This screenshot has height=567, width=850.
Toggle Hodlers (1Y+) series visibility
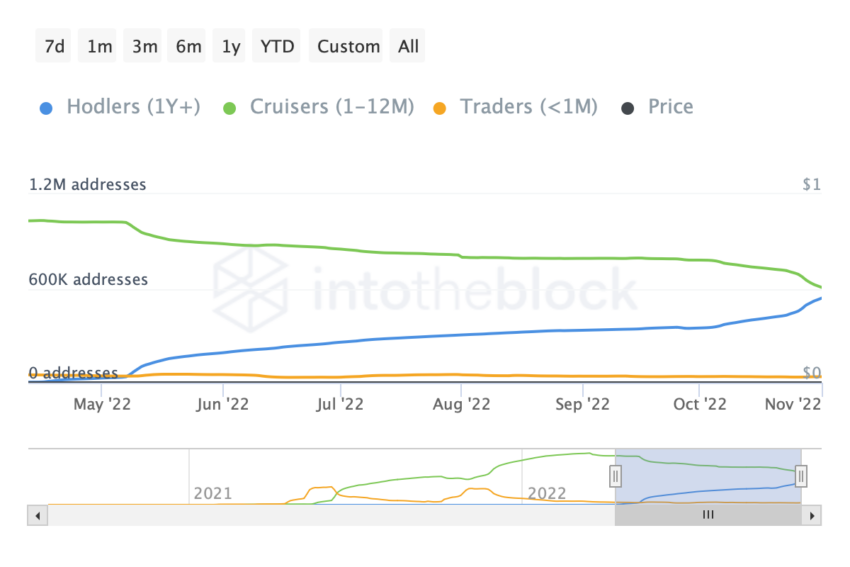(x=133, y=107)
